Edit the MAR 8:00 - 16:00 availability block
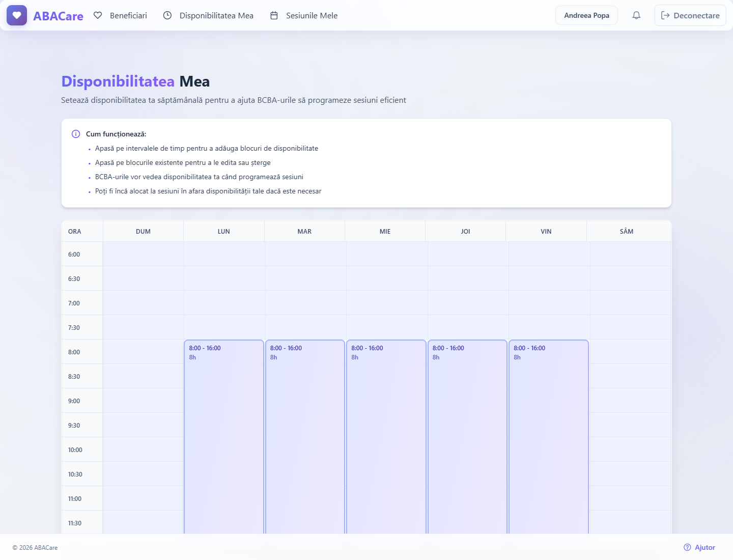Screen dimensions: 733x560 tap(305, 437)
